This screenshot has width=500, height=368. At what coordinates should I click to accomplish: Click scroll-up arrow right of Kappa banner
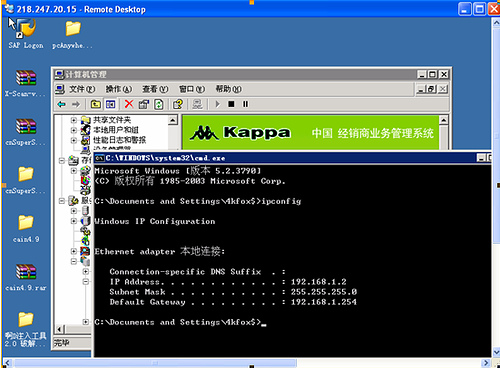444,120
